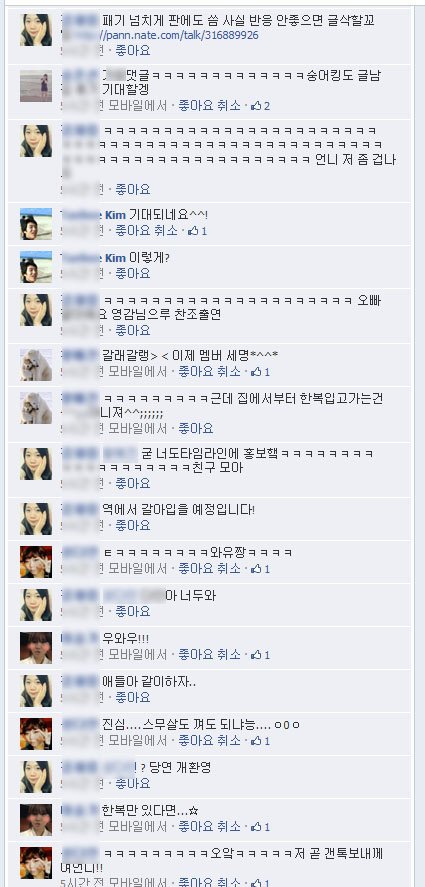The height and width of the screenshot is (887, 425).
Task: Open the pann.nate.com/talk/316889926 link
Action: [181, 35]
